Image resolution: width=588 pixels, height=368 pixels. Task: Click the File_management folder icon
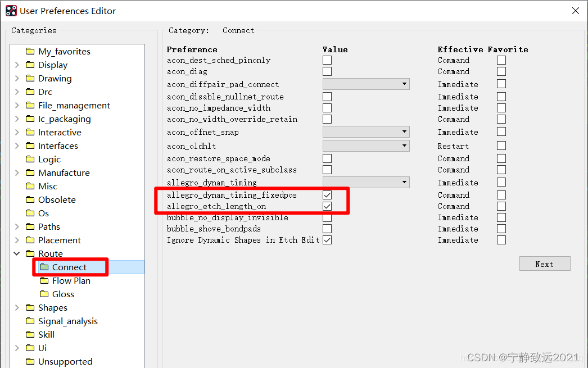(x=30, y=105)
